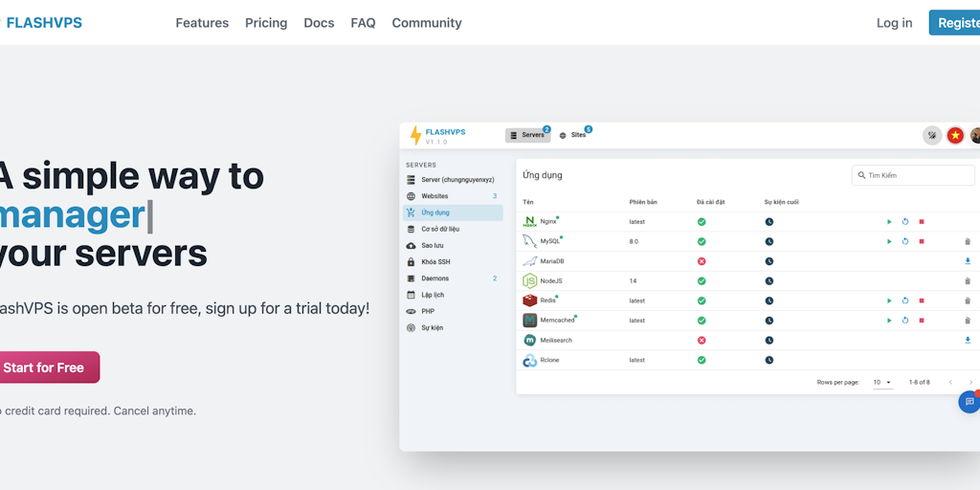This screenshot has height=490, width=980.
Task: Click the Tìm Kiếm search field
Action: [x=913, y=176]
